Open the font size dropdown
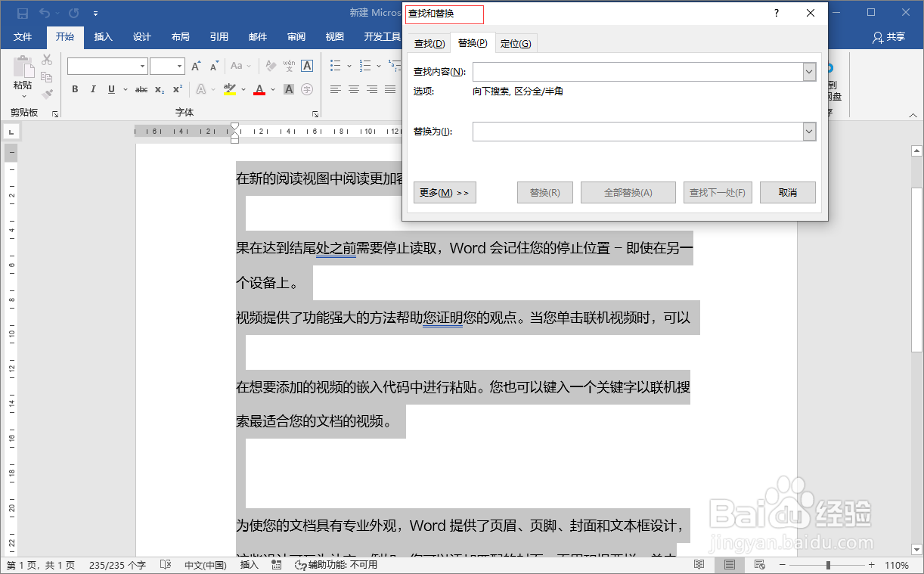 pos(180,67)
